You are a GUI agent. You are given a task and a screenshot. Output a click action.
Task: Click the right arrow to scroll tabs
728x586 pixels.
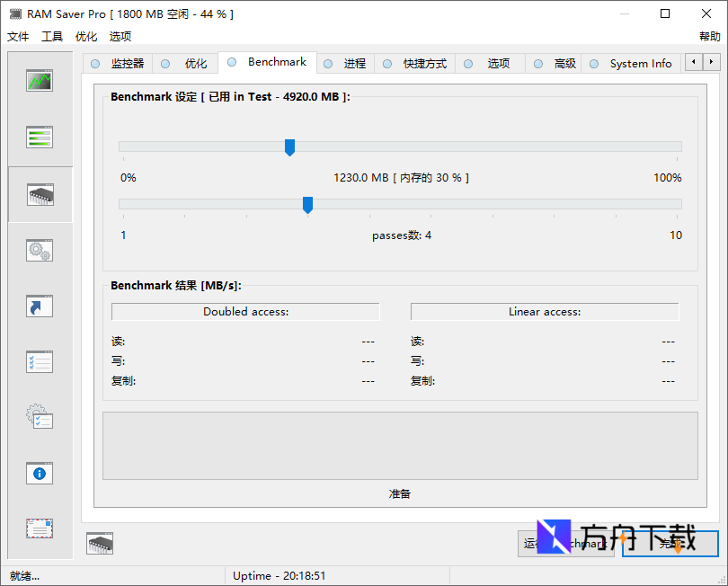click(x=709, y=63)
